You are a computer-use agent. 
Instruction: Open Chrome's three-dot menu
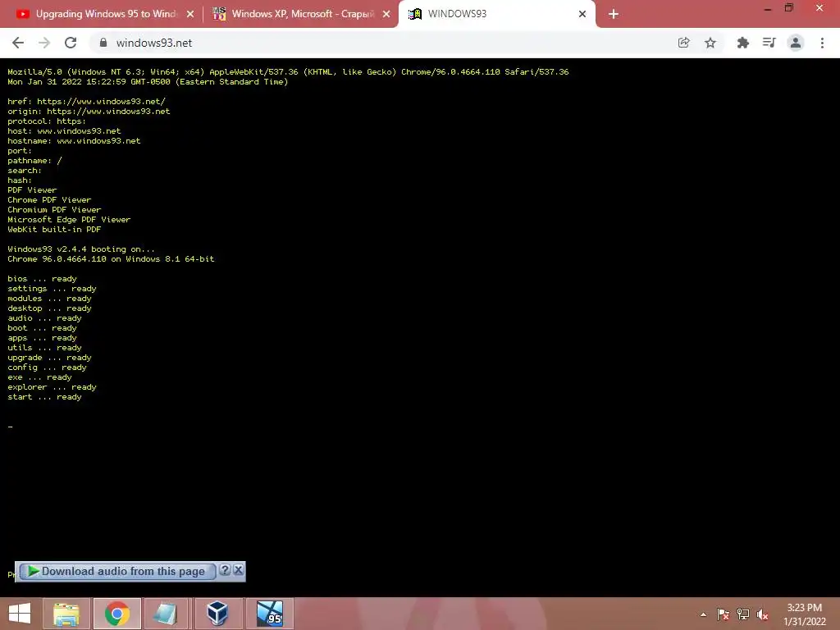822,43
